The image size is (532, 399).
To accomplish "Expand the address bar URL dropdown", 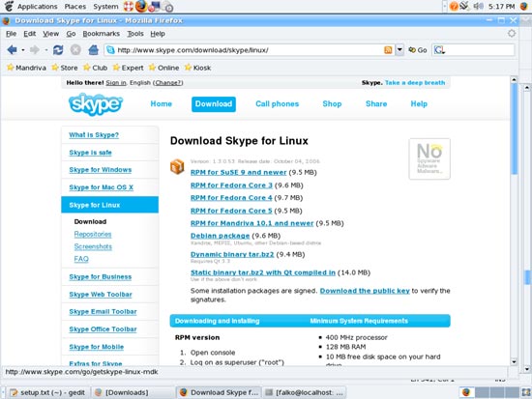I will pyautogui.click(x=399, y=50).
